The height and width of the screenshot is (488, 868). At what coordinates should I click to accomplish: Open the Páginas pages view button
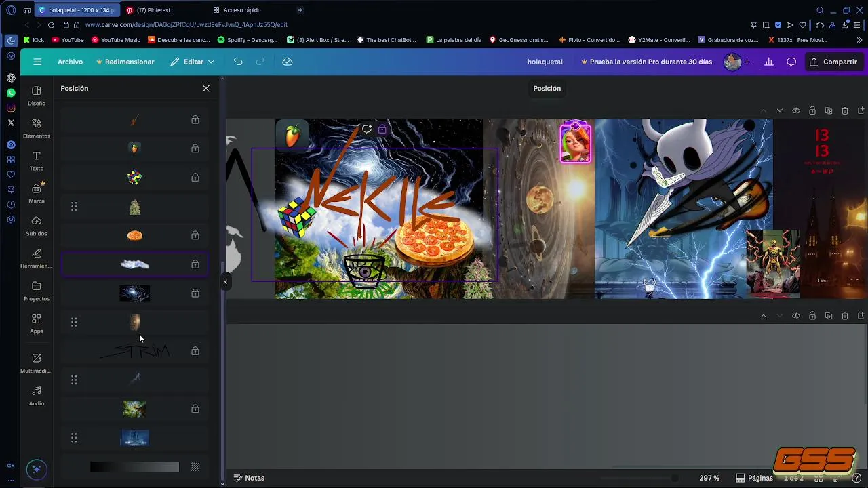point(755,478)
